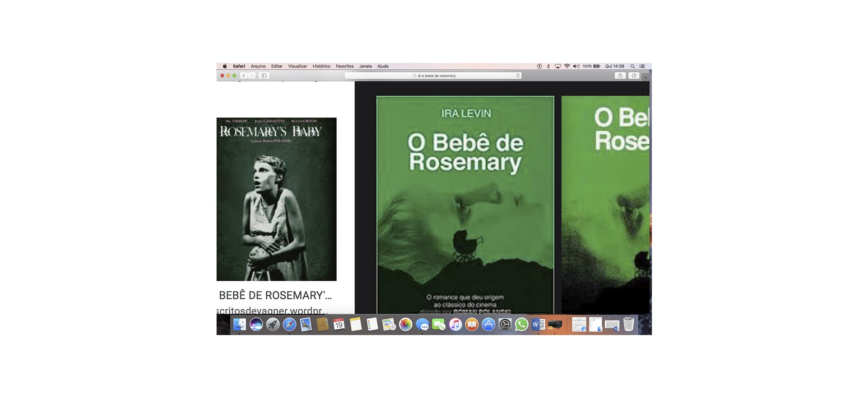This screenshot has height=407, width=868.
Task: Click the address bar showing 'e bebe de rosemary'
Action: click(x=433, y=76)
